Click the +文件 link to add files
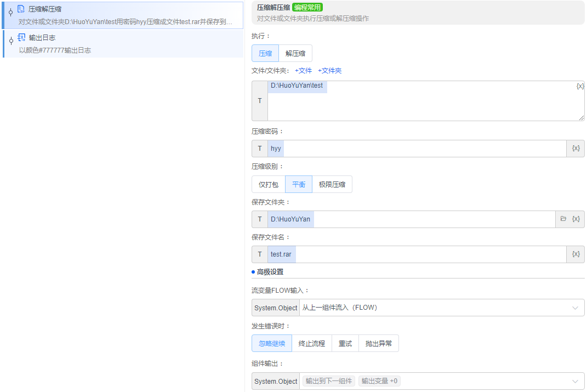Screen dimensions: 587x392 pos(303,70)
